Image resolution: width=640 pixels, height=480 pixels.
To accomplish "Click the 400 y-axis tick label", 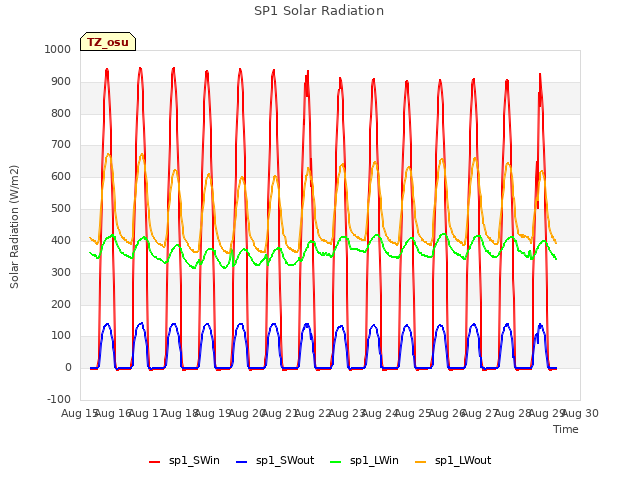I will tap(61, 240).
